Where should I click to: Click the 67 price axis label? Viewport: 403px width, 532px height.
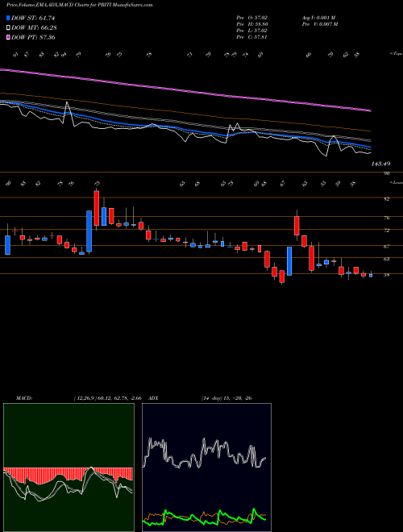coord(386,247)
